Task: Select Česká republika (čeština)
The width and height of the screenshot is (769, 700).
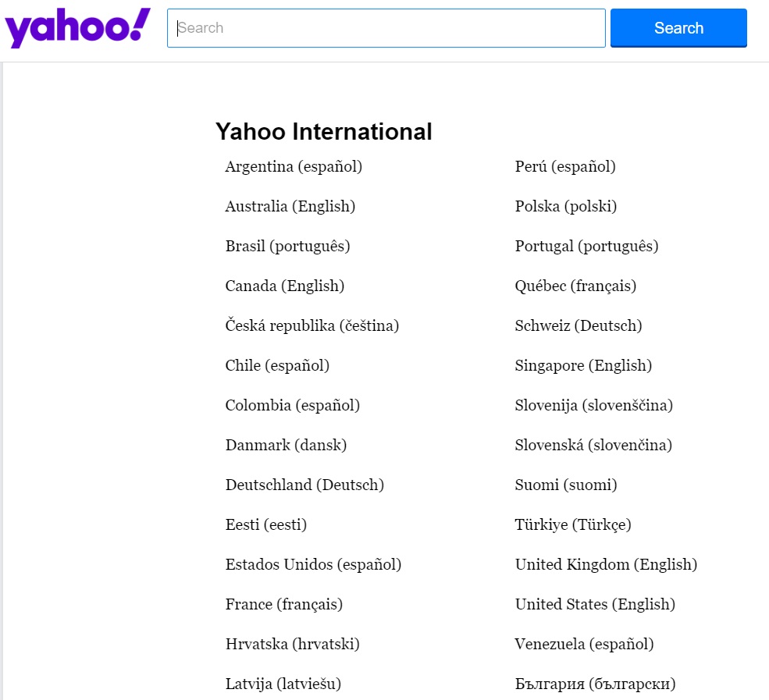Action: pos(312,325)
